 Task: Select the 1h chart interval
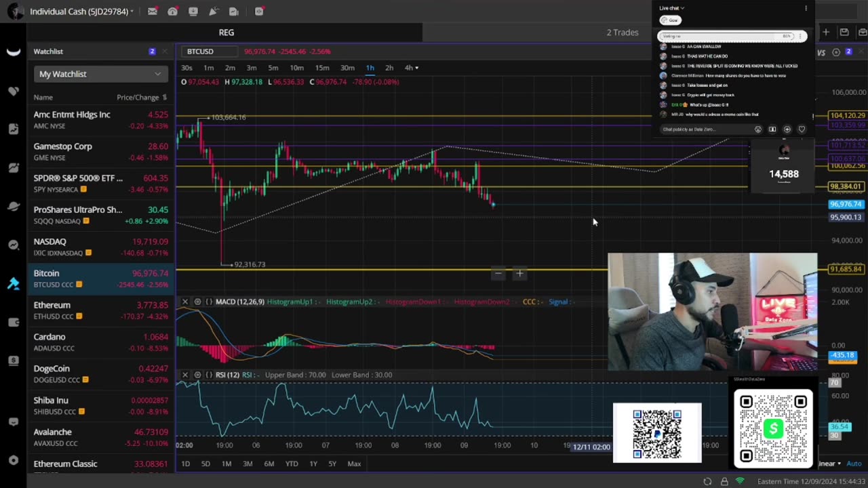tap(370, 68)
